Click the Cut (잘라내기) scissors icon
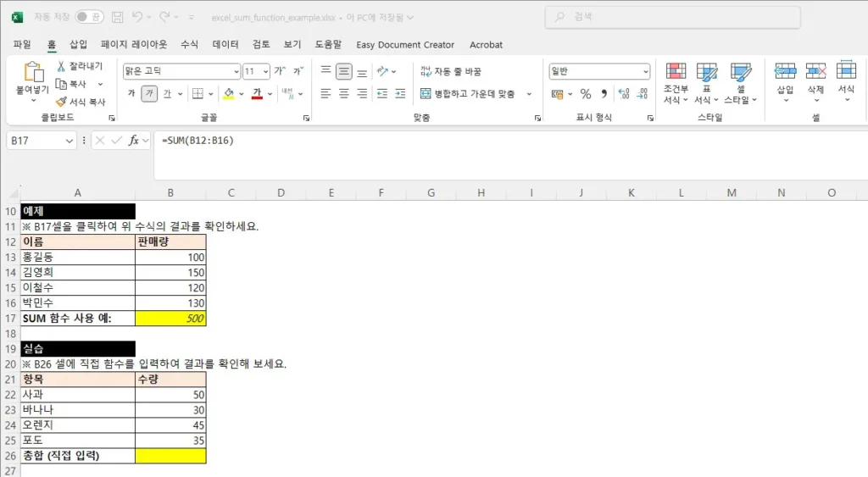 (61, 66)
